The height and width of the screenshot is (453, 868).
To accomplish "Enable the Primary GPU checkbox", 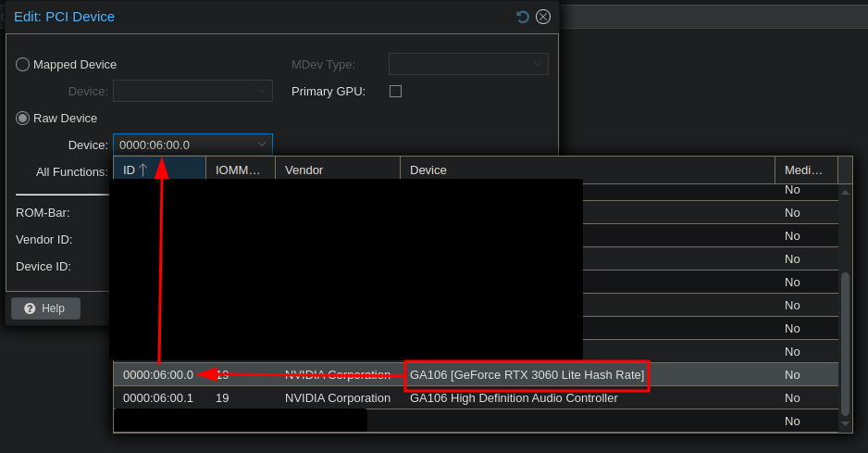I will tap(395, 91).
